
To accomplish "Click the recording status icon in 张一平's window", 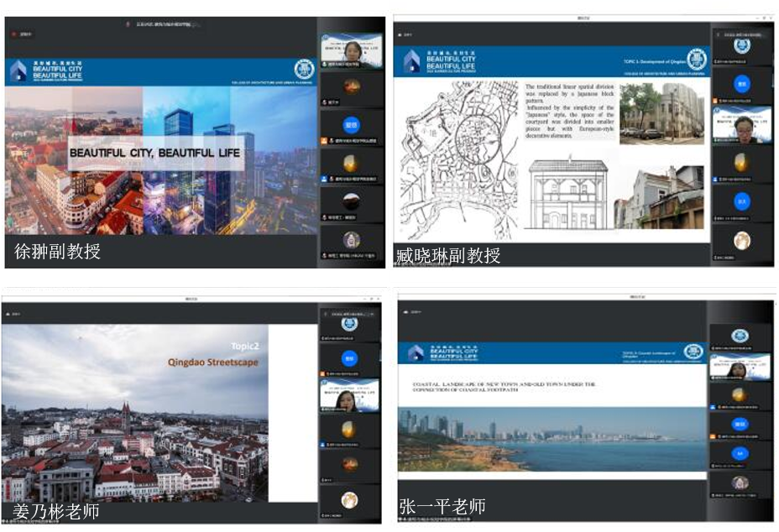I will tap(404, 311).
